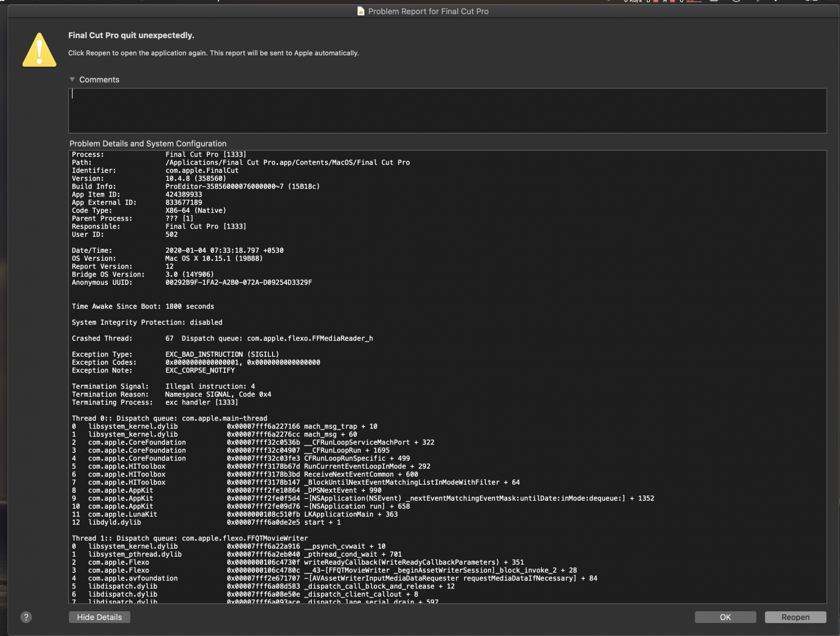Click the Anonymous UUID value
The height and width of the screenshot is (636, 840).
(x=239, y=282)
